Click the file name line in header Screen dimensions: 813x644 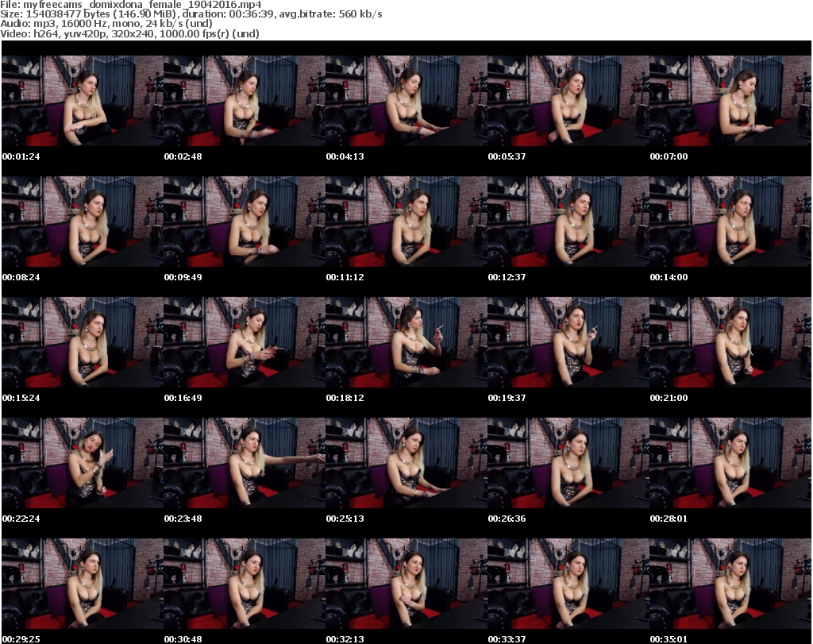(x=131, y=5)
